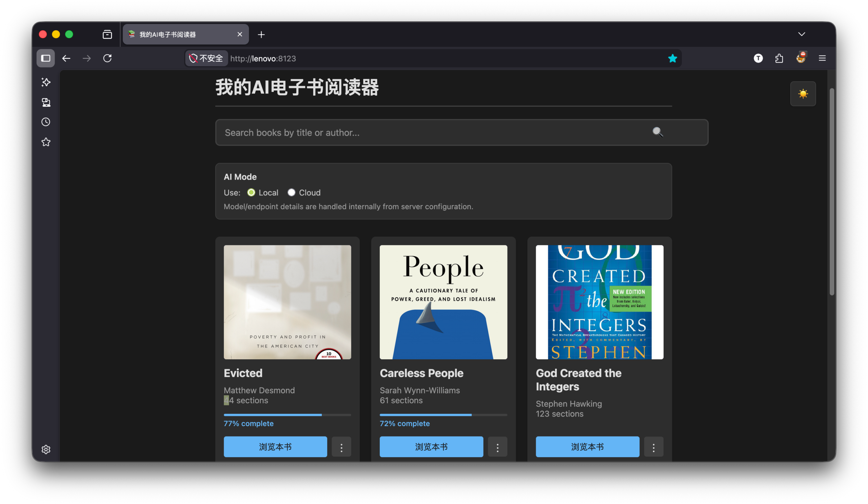This screenshot has width=868, height=504.
Task: Expand the list-all-tabs chevron
Action: 801,34
